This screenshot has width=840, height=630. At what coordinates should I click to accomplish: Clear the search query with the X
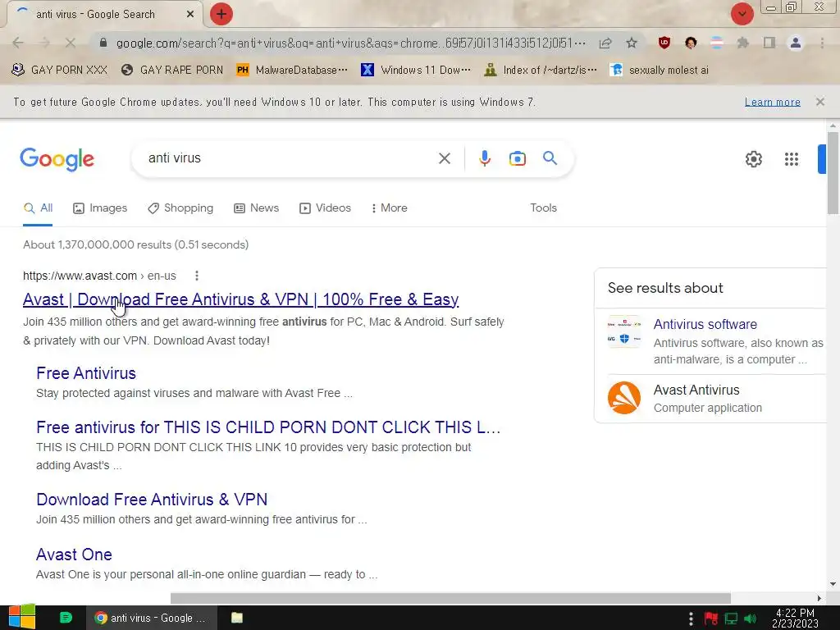[444, 158]
